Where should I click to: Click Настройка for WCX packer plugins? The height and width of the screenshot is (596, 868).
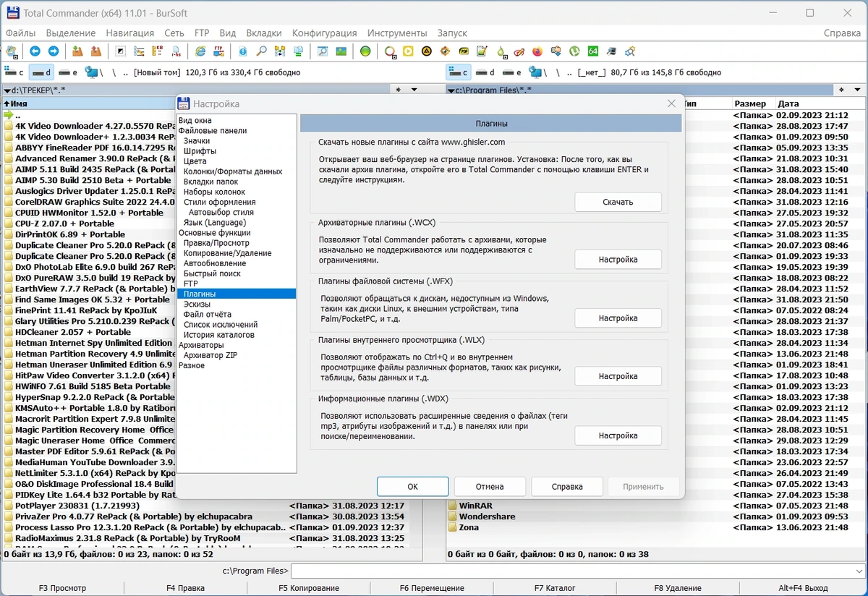[618, 259]
